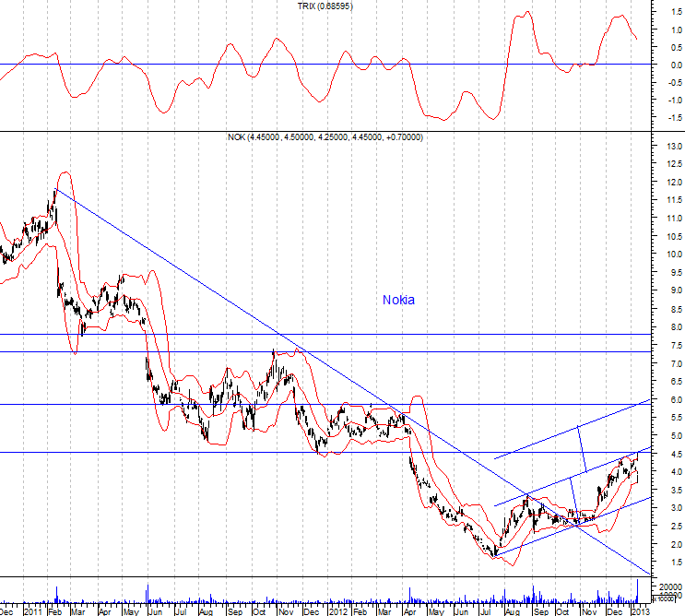The width and height of the screenshot is (685, 616).
Task: Click the 20000 volume scale label
Action: [670, 586]
